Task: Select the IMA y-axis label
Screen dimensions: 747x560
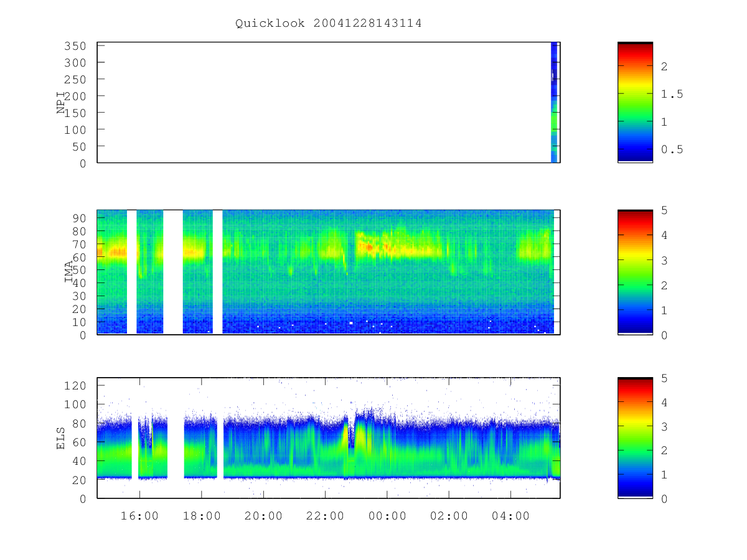Action: 70,273
